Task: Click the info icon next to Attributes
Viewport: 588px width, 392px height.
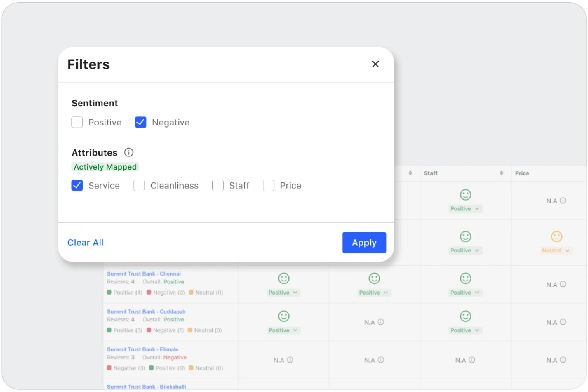Action: click(x=129, y=152)
